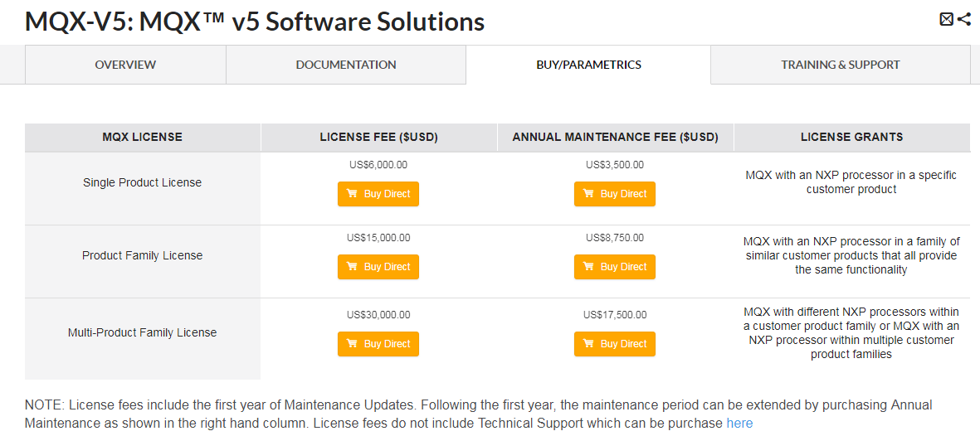Screen dimensions: 980x436
Task: Buy Direct Single Product annual maintenance
Action: (615, 194)
